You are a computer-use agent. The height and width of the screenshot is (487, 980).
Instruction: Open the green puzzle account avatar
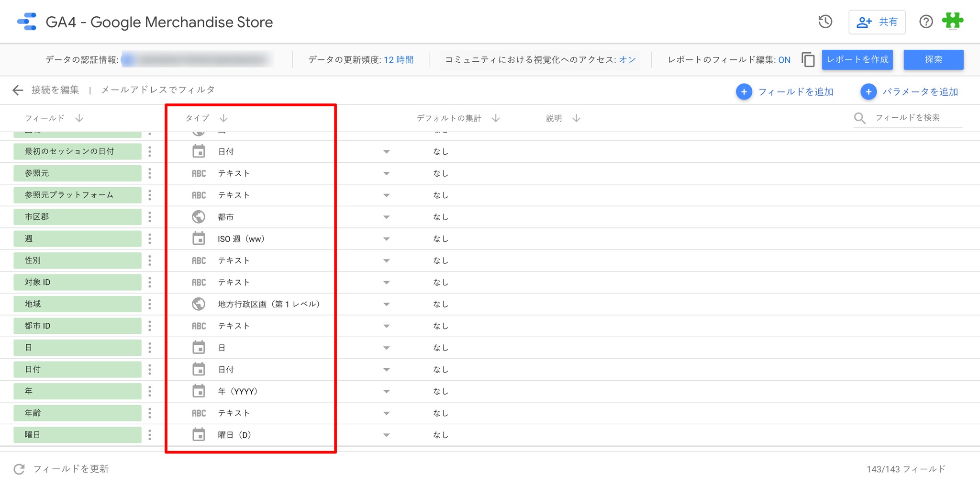pyautogui.click(x=953, y=21)
